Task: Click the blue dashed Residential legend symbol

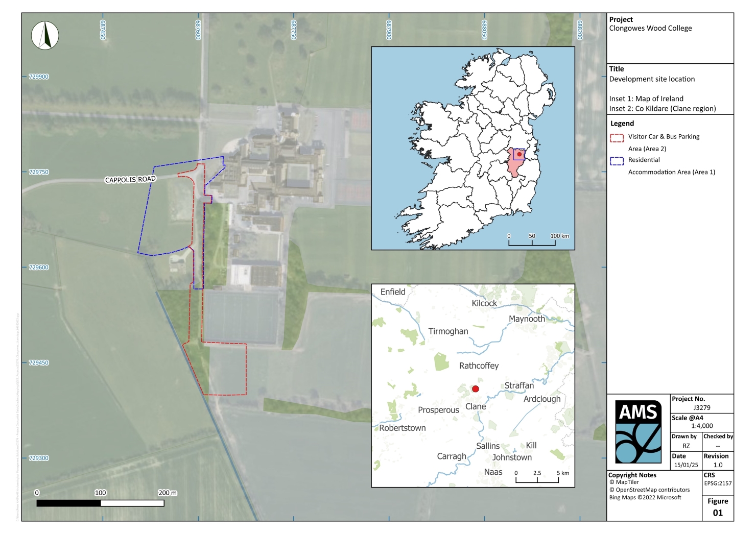Action: tap(617, 161)
